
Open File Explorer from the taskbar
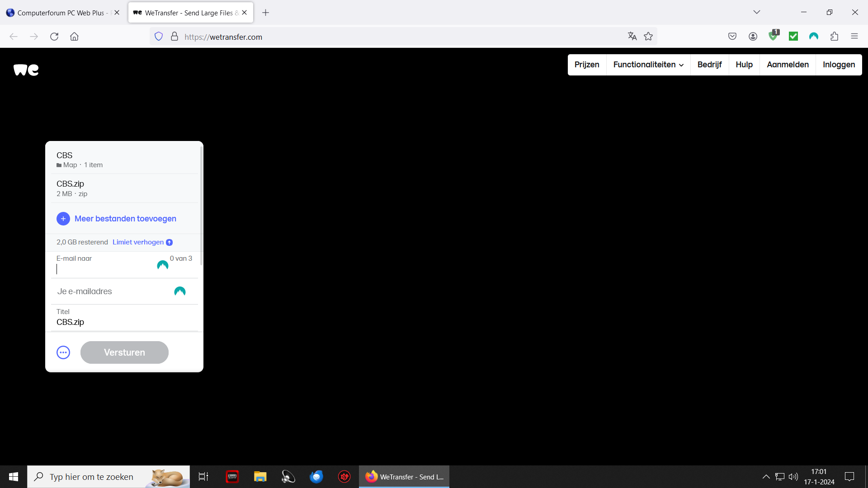point(260,477)
